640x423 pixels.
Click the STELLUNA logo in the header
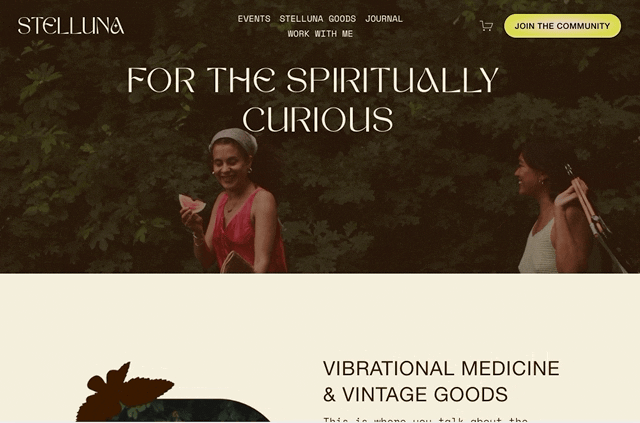[x=71, y=26]
